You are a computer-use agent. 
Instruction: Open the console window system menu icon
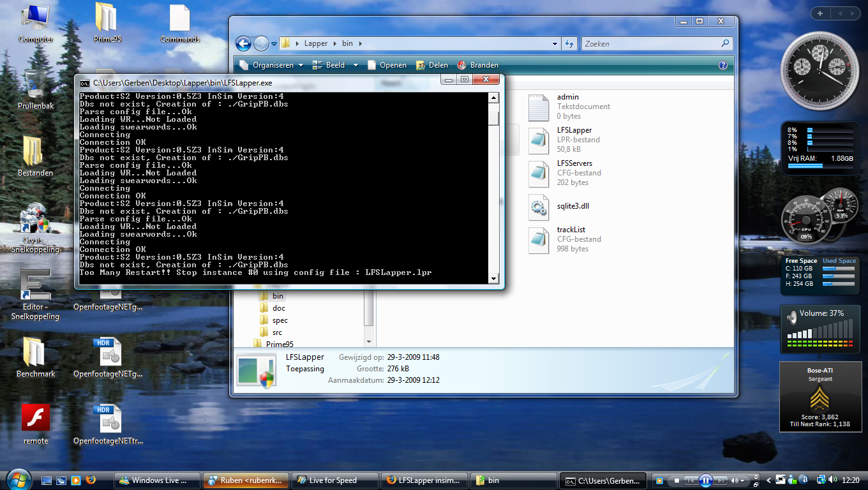click(x=85, y=82)
